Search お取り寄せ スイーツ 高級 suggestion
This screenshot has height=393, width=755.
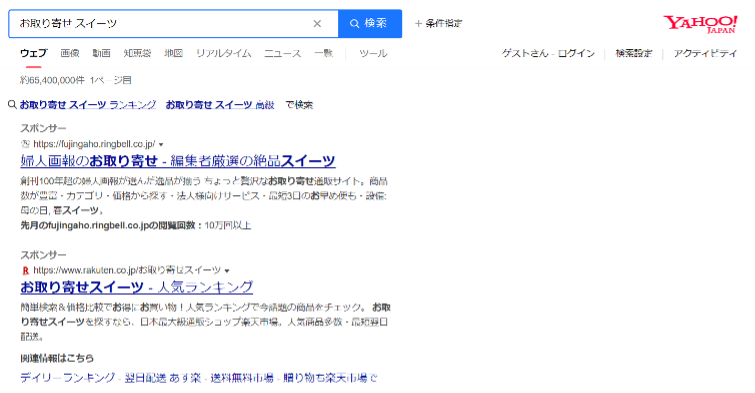220,105
